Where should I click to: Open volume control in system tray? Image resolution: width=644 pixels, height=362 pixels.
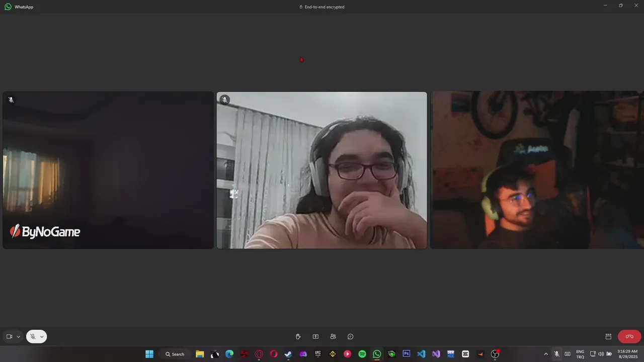[601, 354]
